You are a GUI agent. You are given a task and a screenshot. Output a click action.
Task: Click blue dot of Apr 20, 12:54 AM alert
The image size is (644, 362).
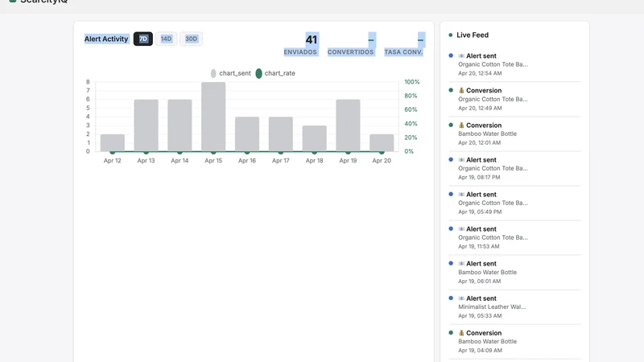coord(451,56)
